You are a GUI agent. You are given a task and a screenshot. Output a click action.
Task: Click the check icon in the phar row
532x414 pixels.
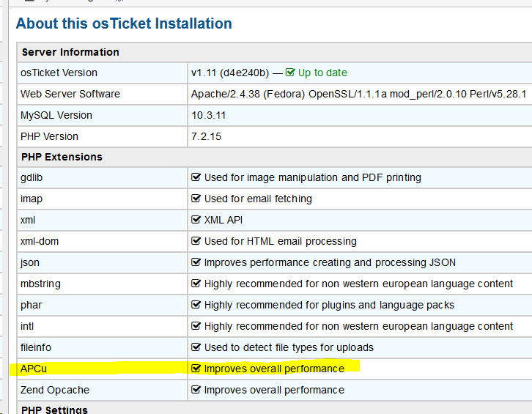(196, 305)
